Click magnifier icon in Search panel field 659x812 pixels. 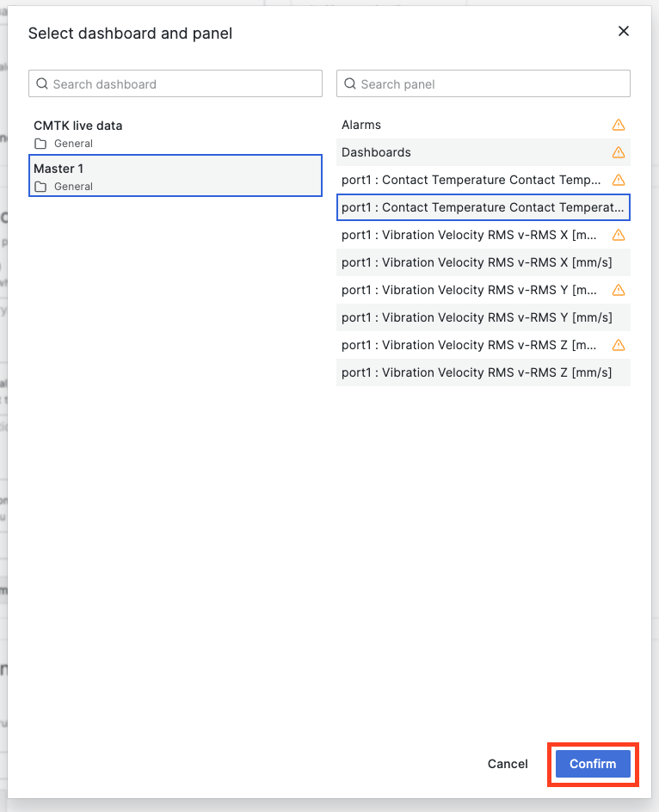350,84
